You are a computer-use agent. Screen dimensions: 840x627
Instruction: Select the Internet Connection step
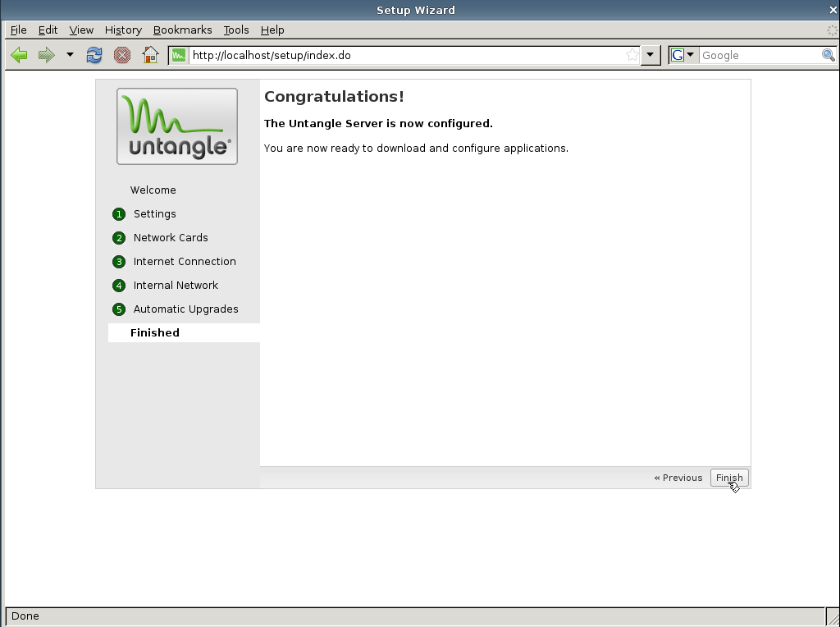click(185, 262)
